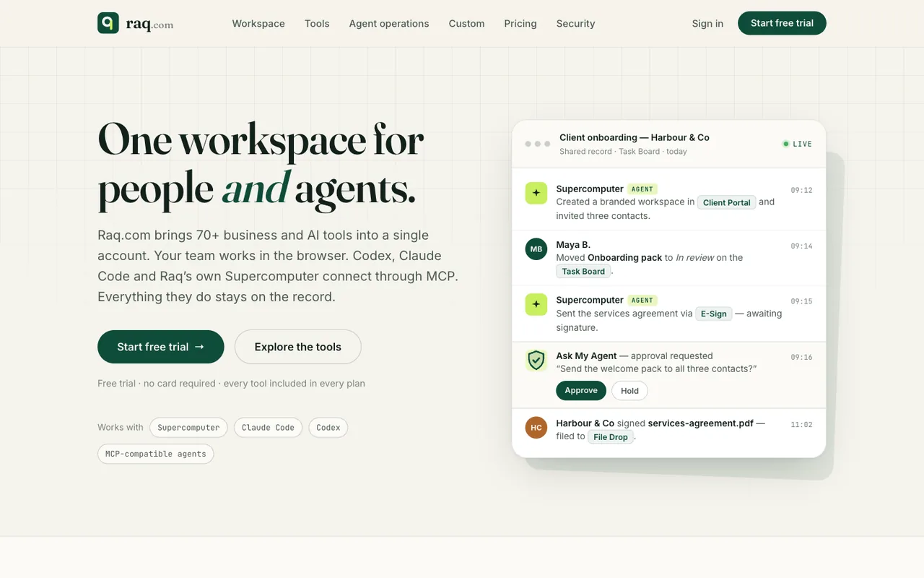Click the window dots in onboarding card
Image resolution: width=924 pixels, height=578 pixels.
[538, 144]
